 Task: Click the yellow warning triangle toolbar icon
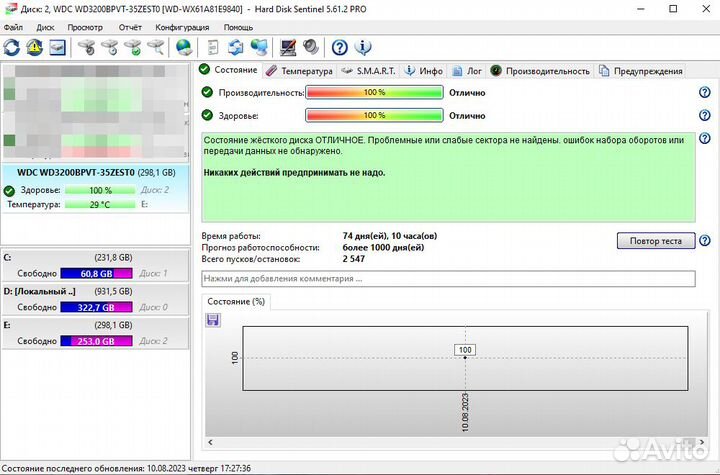point(34,47)
